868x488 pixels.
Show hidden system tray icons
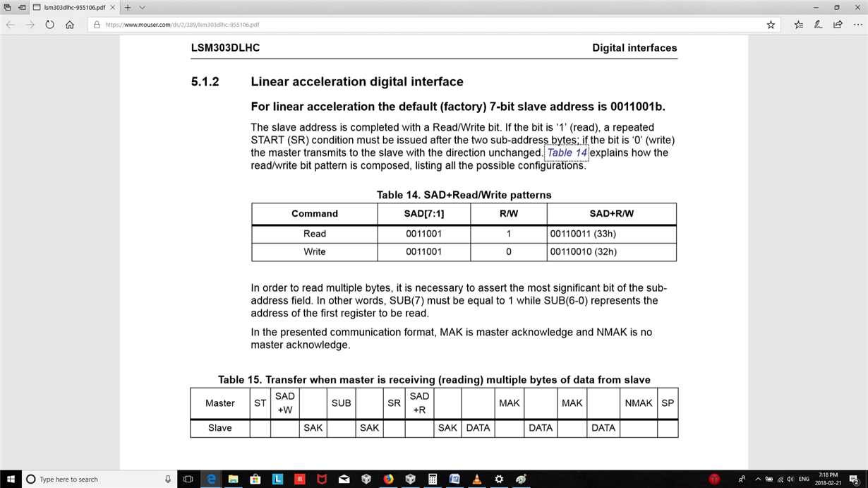point(758,479)
